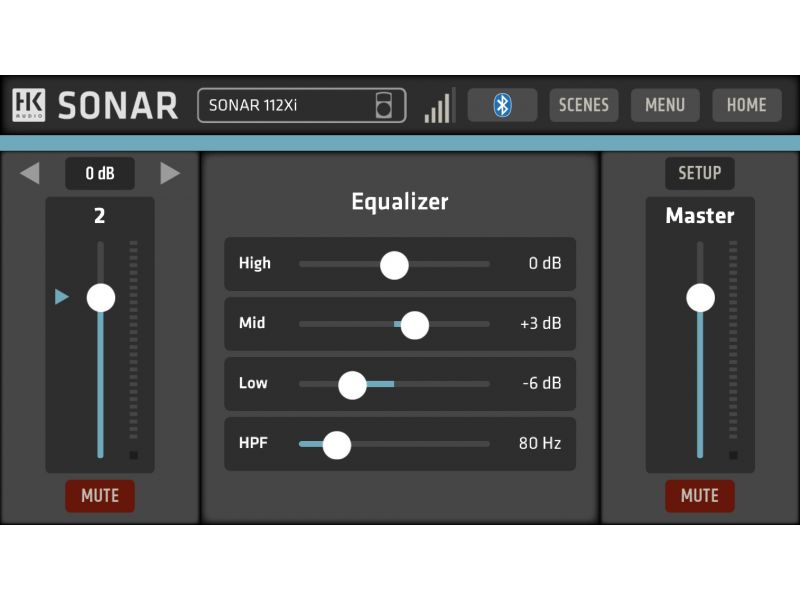Select the blue playback arrow on channel 2 fader
Image resolution: width=800 pixels, height=600 pixels.
tap(60, 297)
